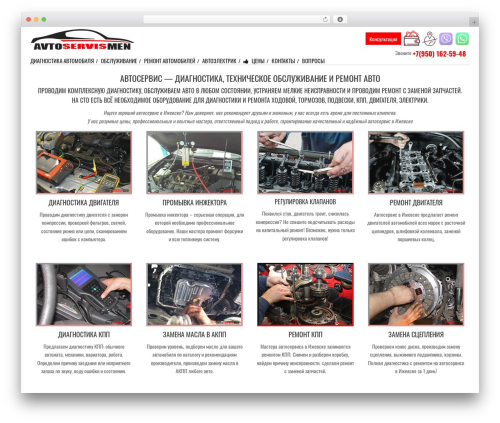This screenshot has height=423, width=500.
Task: Click description text under Ремонт двигателя
Action: tap(416, 227)
